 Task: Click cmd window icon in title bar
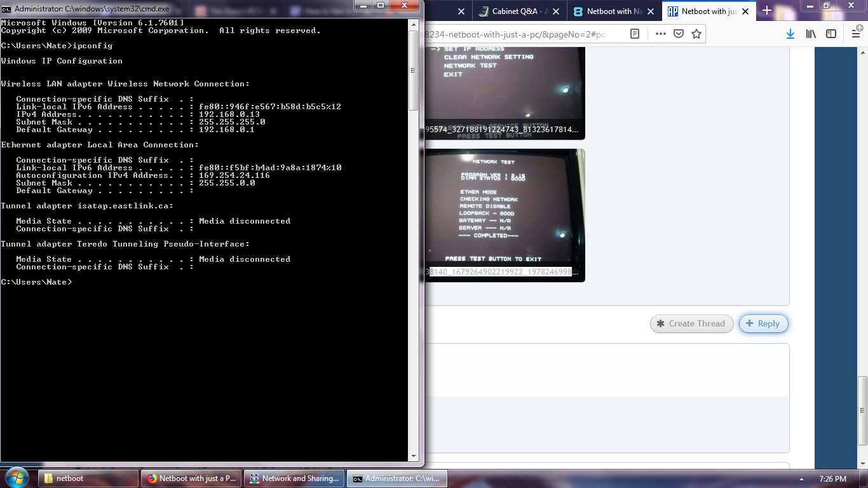point(6,9)
